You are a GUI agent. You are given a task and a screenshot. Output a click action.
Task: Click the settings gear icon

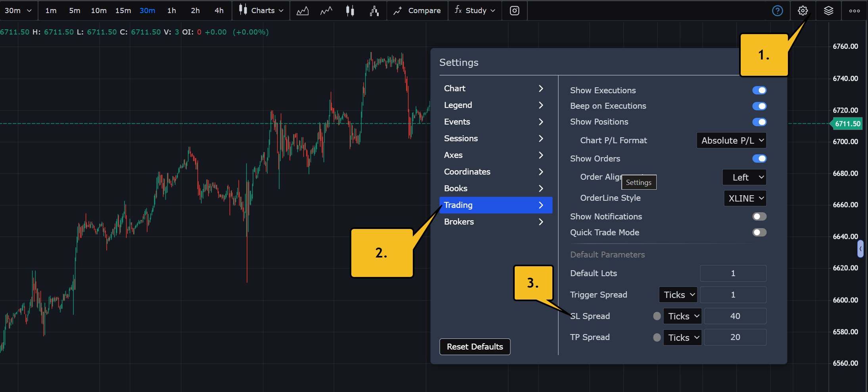[803, 11]
